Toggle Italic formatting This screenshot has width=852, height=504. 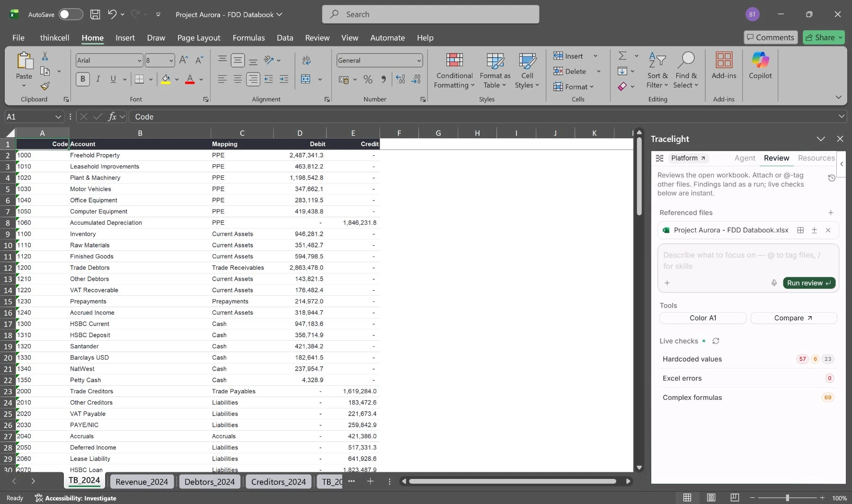tap(98, 79)
